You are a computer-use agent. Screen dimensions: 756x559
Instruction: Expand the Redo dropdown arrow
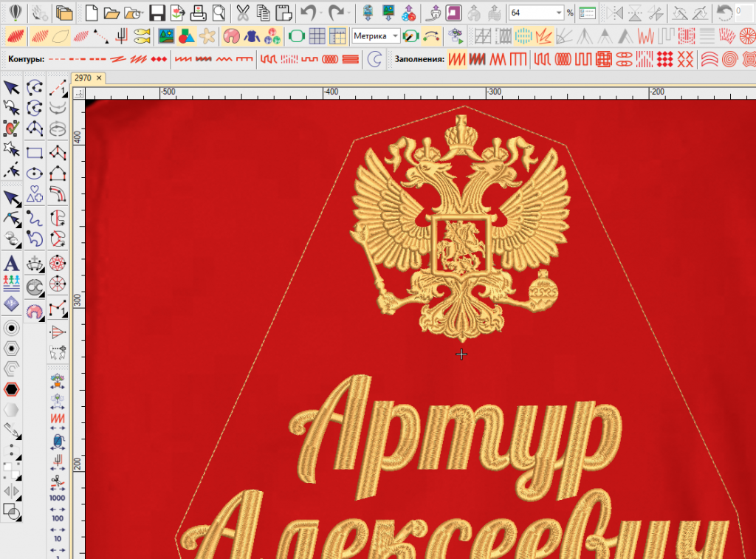348,12
